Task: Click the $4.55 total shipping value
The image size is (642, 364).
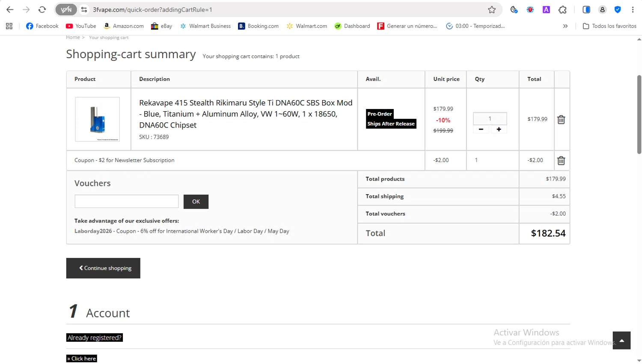Action: point(559,196)
